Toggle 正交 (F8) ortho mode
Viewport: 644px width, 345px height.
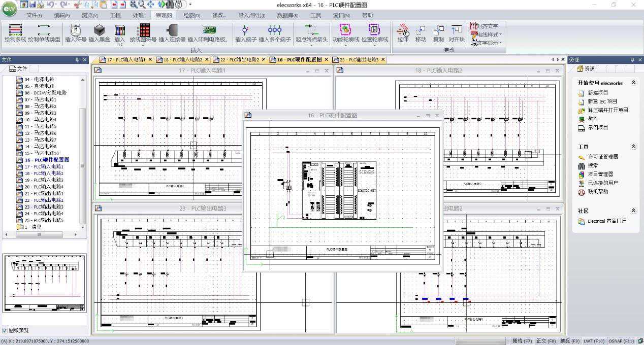point(546,341)
